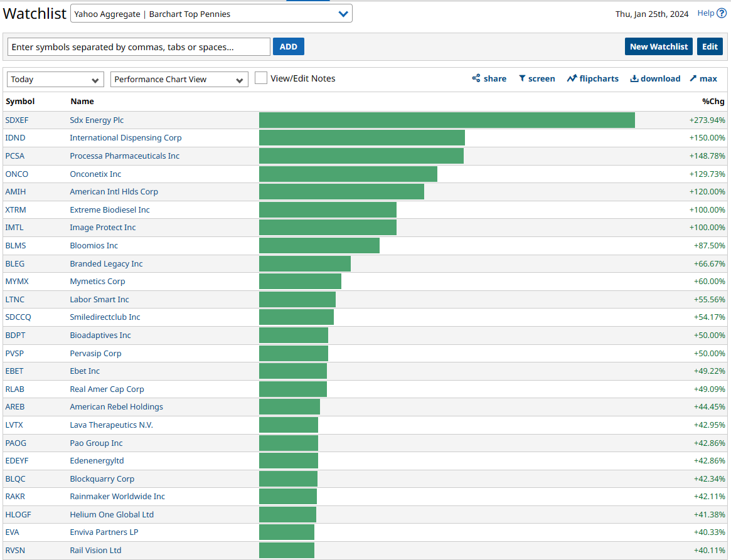Open Extreme Biodiesel Inc link
The image size is (731, 560).
click(110, 210)
